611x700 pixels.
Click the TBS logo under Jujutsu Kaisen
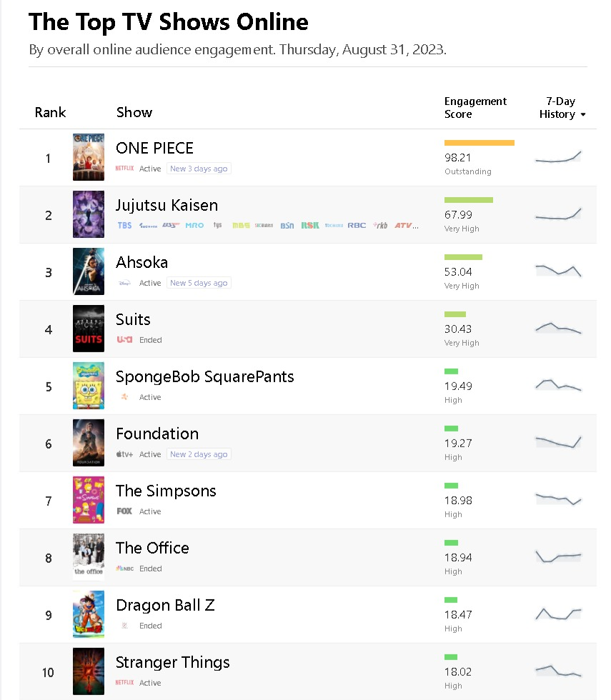[x=124, y=226]
